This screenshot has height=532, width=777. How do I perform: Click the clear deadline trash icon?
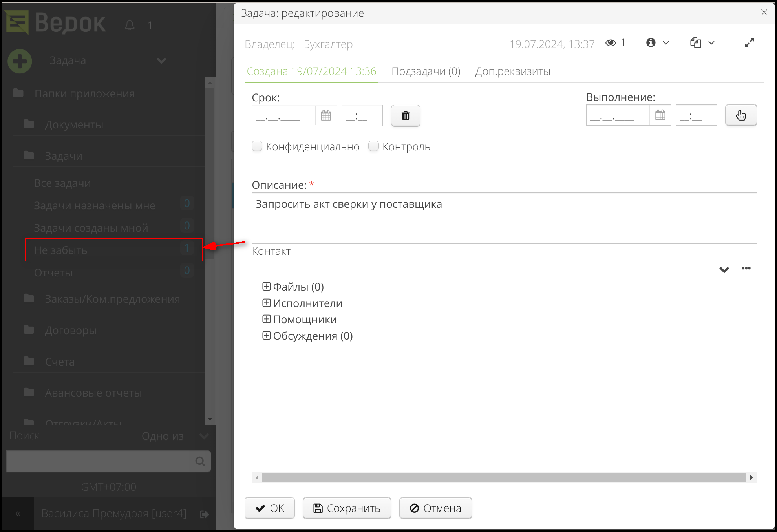point(405,115)
